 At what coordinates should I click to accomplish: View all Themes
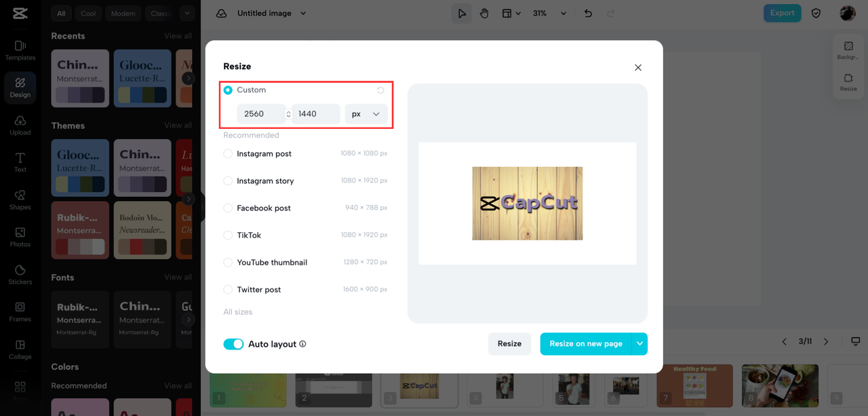point(178,126)
